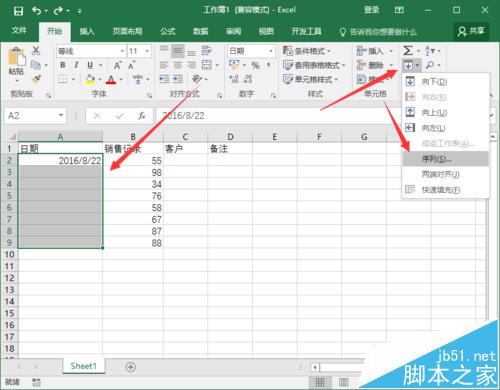Click the Redo arrow icon
Image resolution: width=500 pixels, height=390 pixels.
[x=58, y=11]
